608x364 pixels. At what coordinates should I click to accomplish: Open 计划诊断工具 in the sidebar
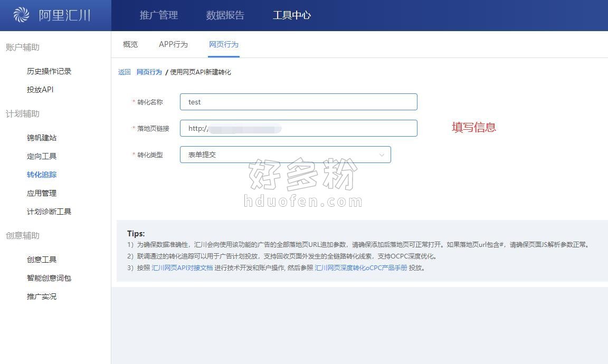click(49, 212)
